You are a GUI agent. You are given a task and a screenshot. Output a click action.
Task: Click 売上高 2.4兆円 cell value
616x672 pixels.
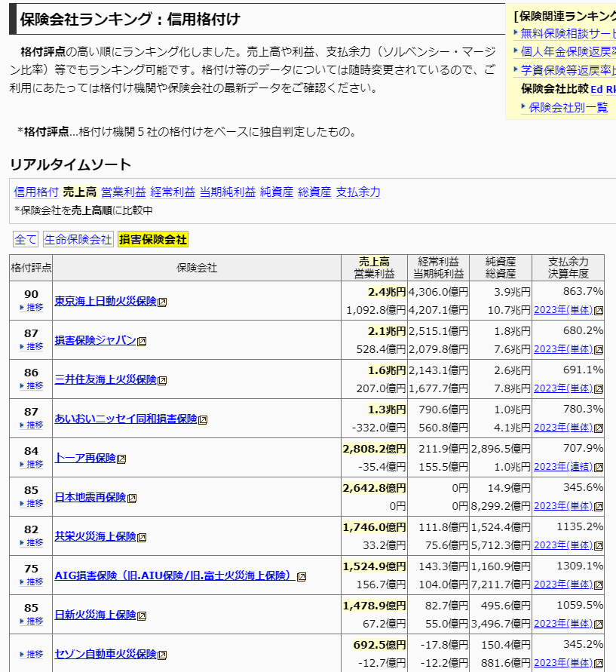(x=386, y=293)
